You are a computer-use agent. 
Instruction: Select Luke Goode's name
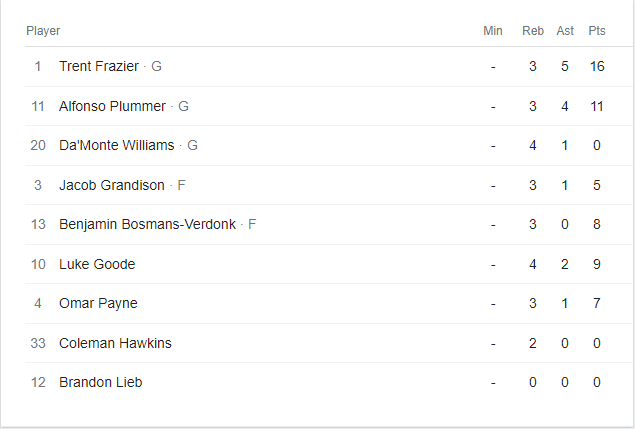[x=97, y=264]
